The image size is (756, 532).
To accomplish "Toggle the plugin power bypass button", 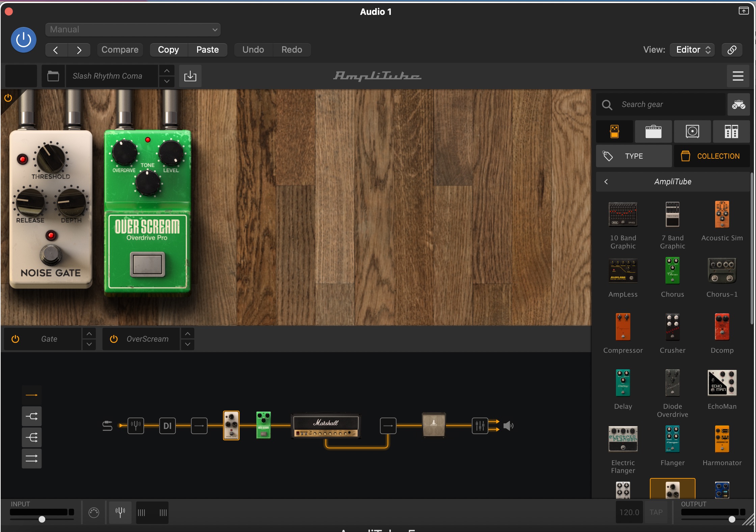I will 24,40.
